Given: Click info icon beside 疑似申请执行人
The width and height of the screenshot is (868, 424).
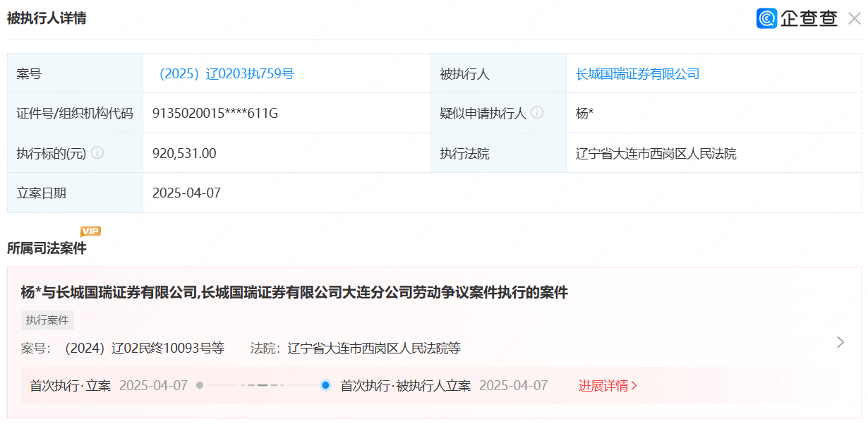Looking at the screenshot, I should pyautogui.click(x=537, y=112).
